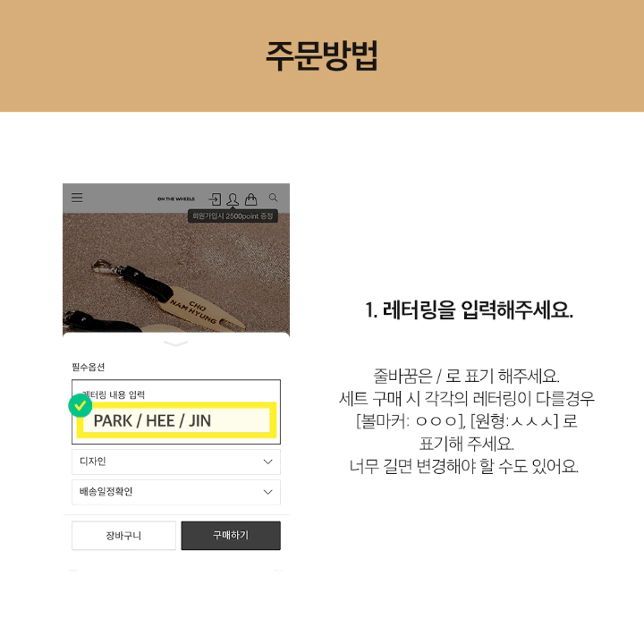644x644 pixels.
Task: Click the golf divot tool product image
Action: tap(176, 273)
